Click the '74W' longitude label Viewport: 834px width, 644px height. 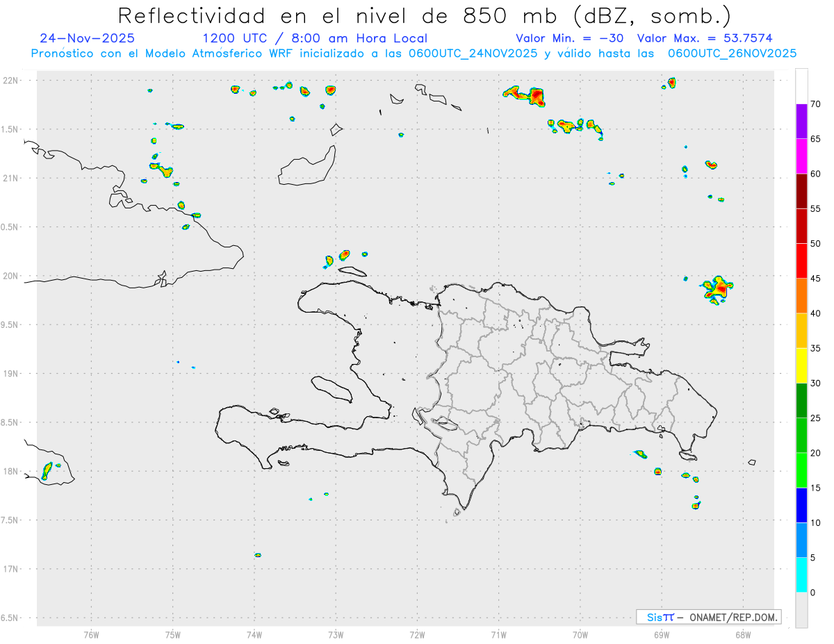(x=254, y=634)
